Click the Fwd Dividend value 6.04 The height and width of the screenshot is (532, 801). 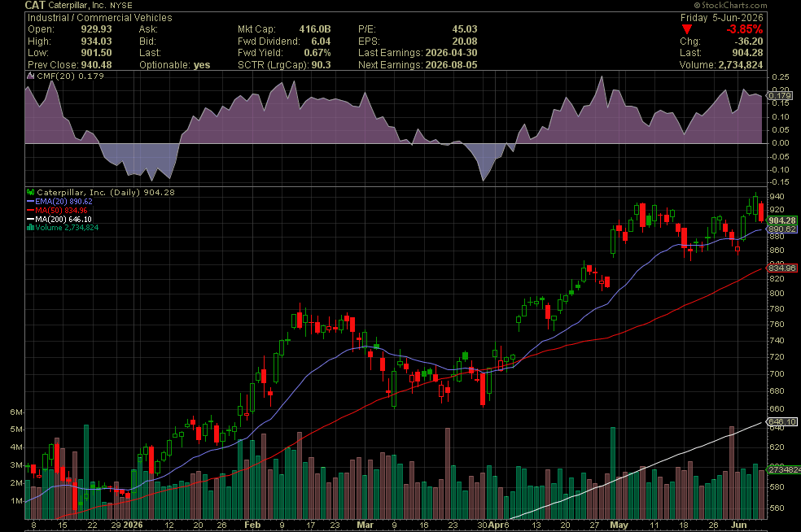321,41
